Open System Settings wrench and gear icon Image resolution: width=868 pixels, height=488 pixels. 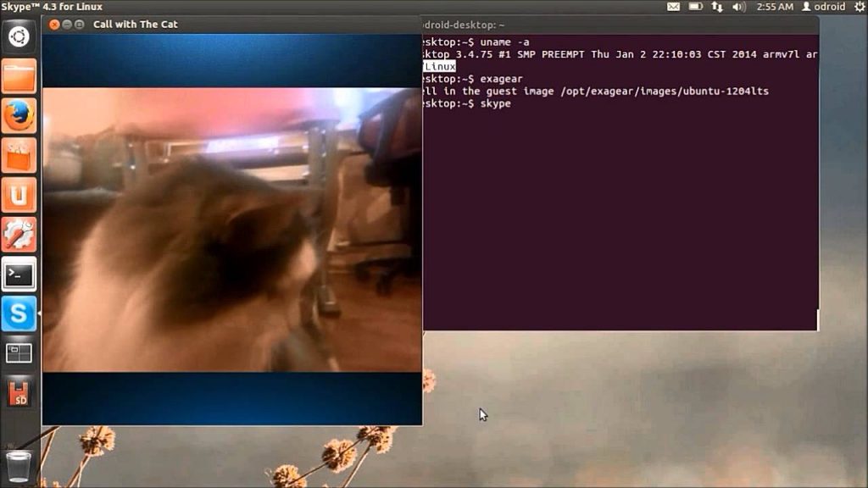tap(19, 235)
